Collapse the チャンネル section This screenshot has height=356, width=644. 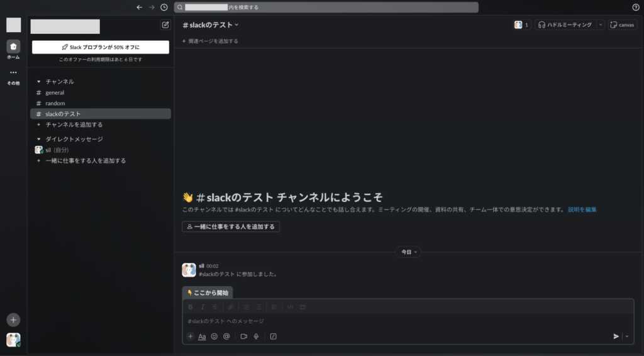[39, 82]
